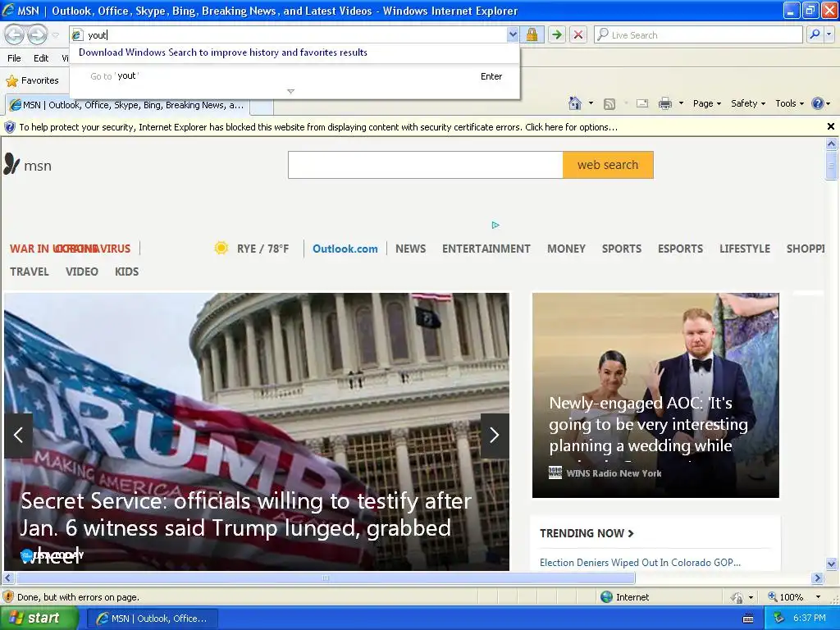Image resolution: width=840 pixels, height=630 pixels.
Task: Open the Tools menu
Action: pyautogui.click(x=789, y=103)
